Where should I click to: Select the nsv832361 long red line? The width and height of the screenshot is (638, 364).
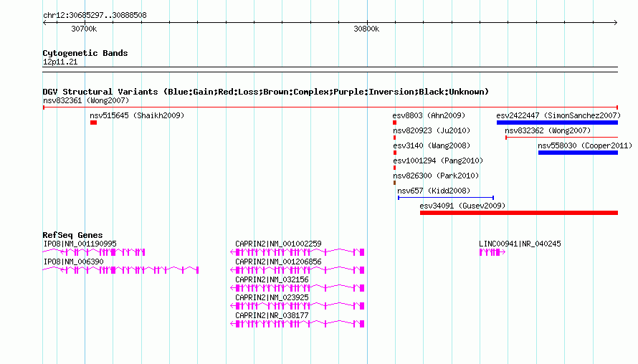click(x=330, y=107)
